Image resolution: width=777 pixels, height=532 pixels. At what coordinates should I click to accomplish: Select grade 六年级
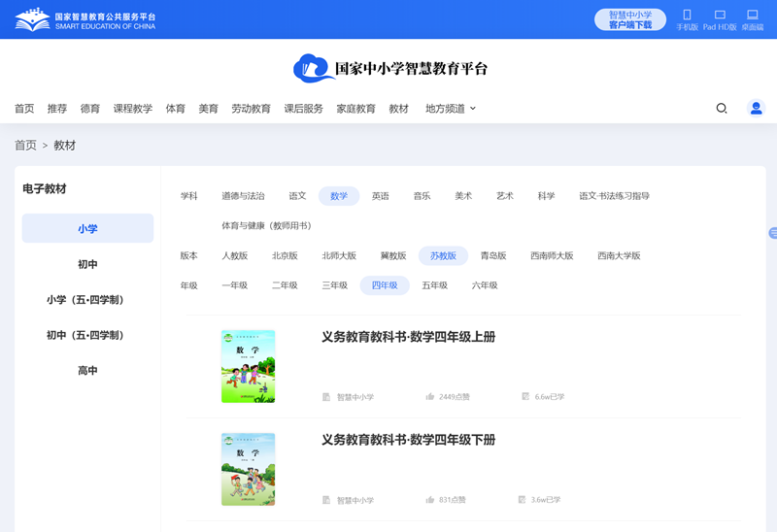[x=485, y=285]
